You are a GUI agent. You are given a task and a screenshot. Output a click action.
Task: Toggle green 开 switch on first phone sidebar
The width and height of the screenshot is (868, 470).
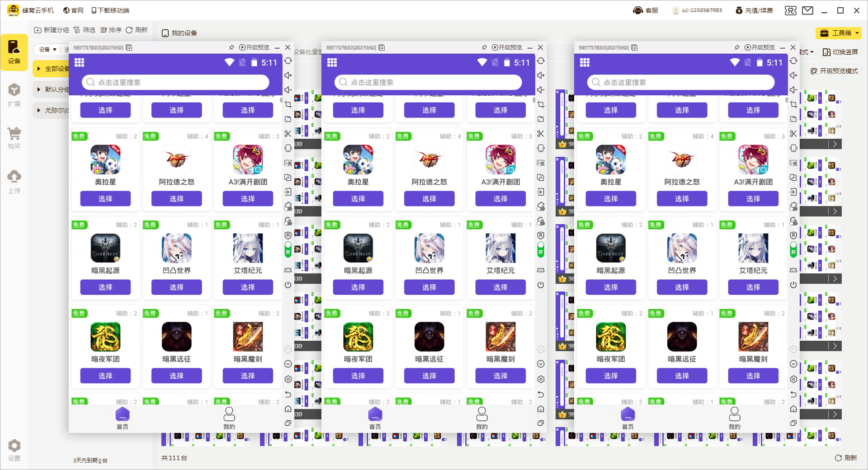click(288, 250)
